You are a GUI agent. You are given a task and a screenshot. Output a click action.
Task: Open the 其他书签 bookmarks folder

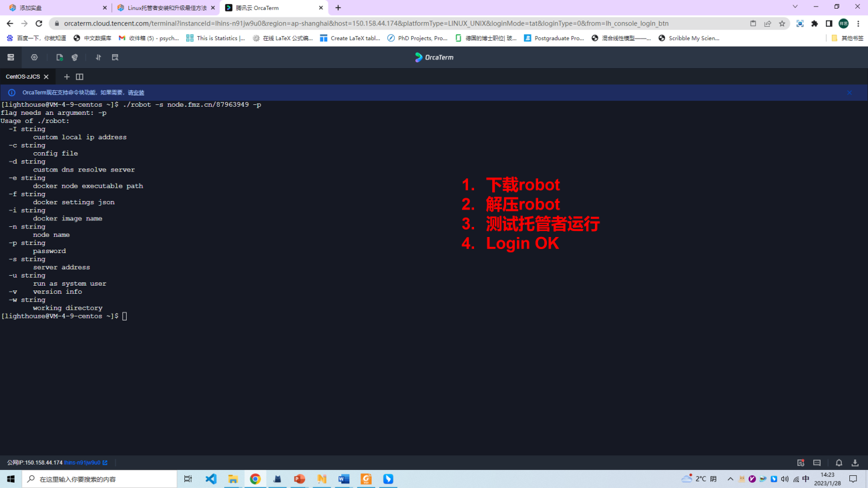click(847, 38)
